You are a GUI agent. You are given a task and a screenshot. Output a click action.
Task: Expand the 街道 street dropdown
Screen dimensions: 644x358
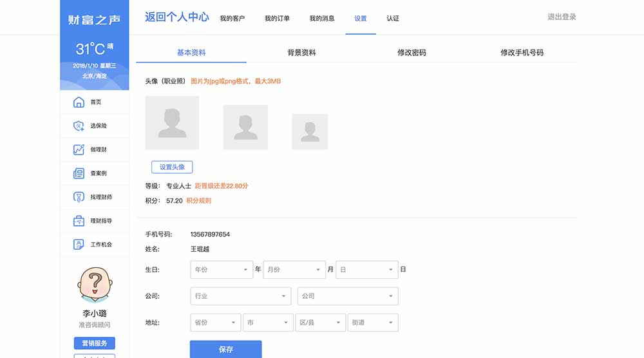pos(372,323)
